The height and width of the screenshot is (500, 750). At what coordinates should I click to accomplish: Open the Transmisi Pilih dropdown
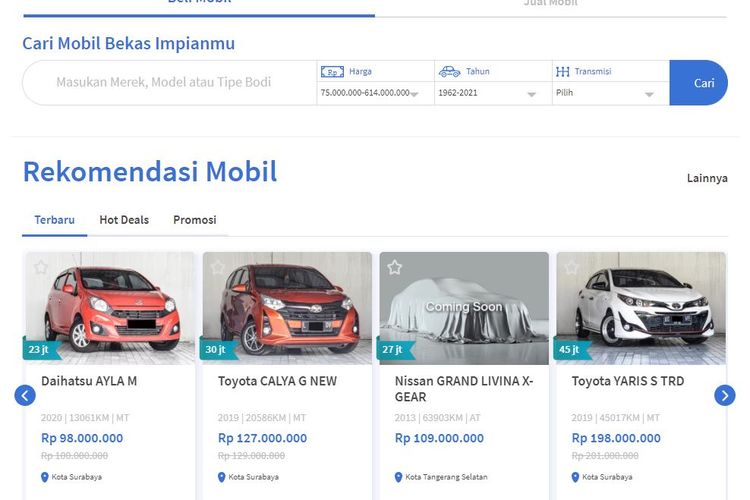608,93
